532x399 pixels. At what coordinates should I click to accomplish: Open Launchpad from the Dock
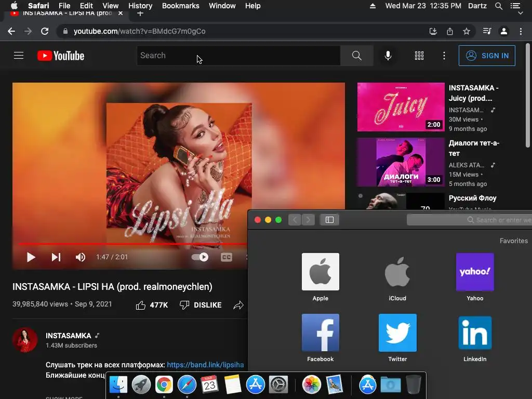141,385
